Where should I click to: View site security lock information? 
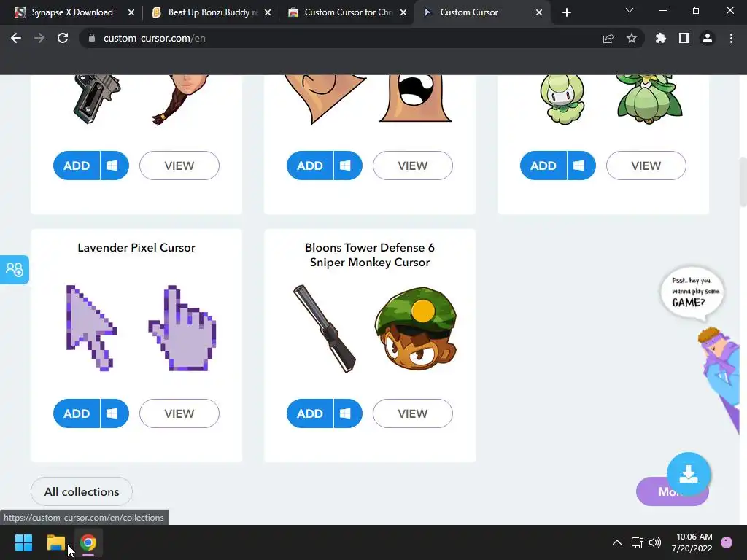(92, 38)
